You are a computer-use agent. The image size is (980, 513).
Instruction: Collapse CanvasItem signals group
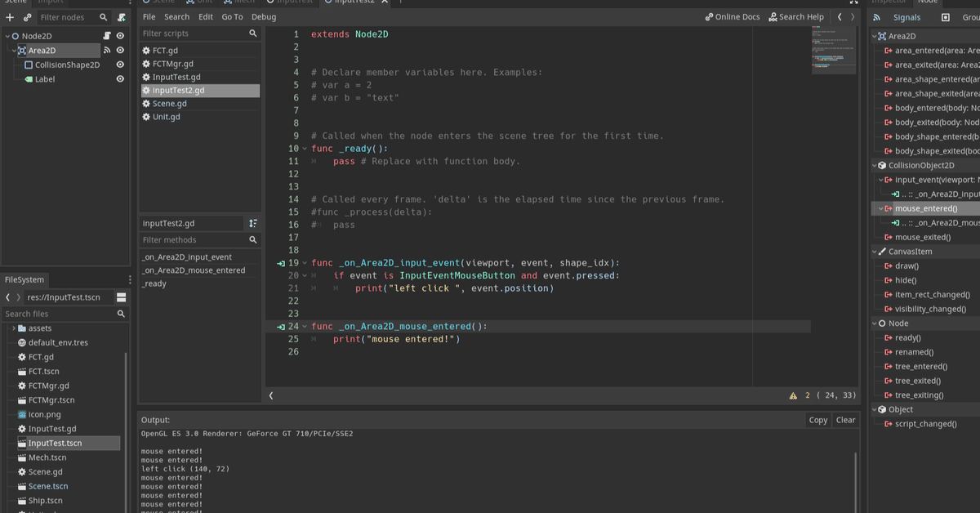click(x=875, y=252)
